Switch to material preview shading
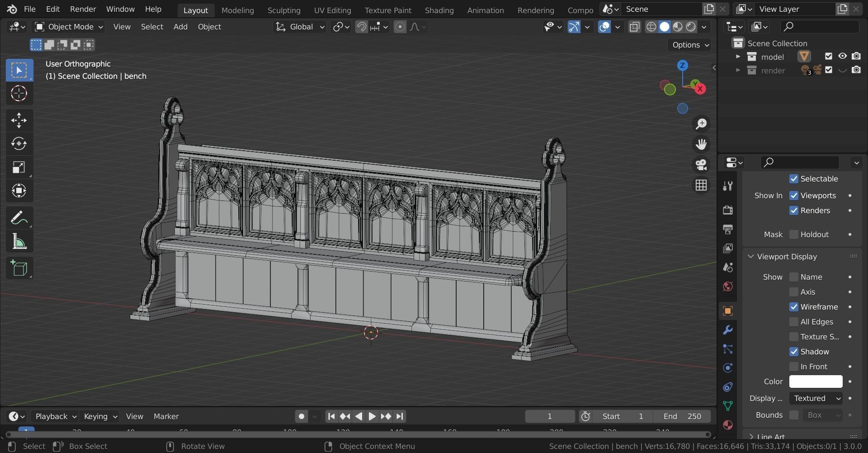The height and width of the screenshot is (453, 868). click(x=678, y=27)
